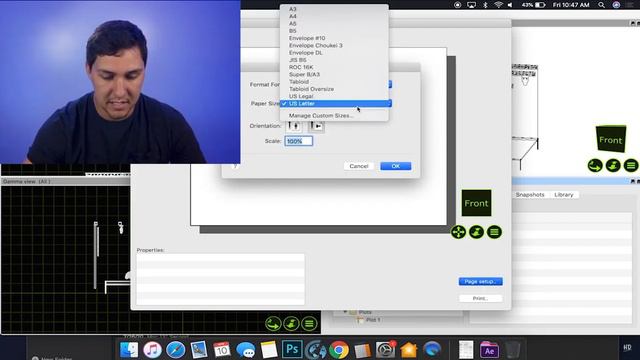Open System Preferences from the dock
The width and height of the screenshot is (640, 360).
[385, 350]
